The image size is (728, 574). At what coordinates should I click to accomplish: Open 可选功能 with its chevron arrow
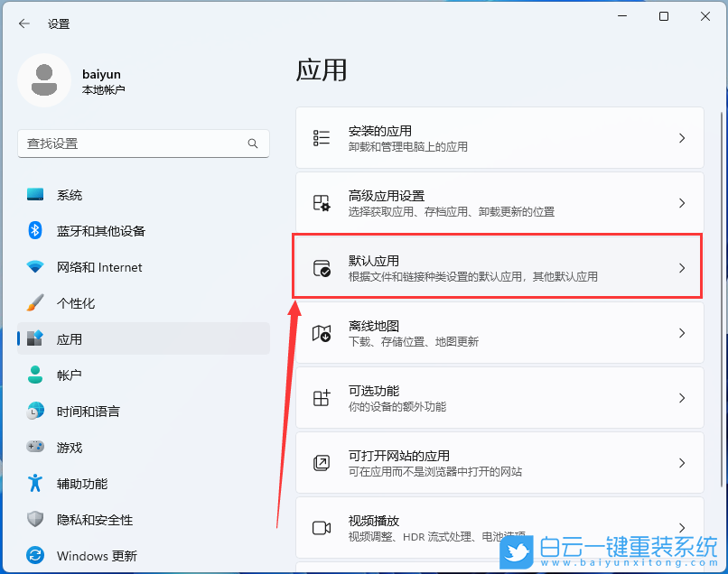(x=682, y=397)
